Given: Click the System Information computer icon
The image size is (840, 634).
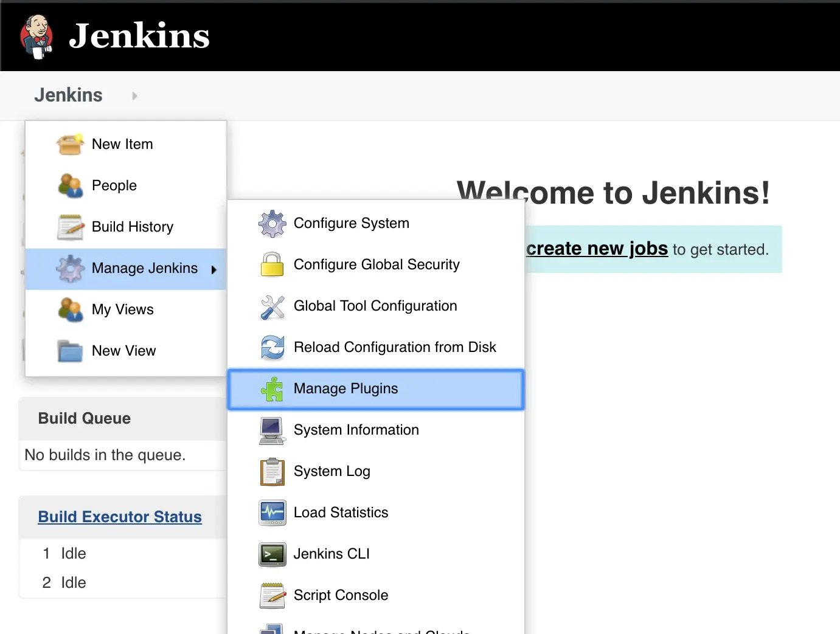Looking at the screenshot, I should tap(272, 430).
